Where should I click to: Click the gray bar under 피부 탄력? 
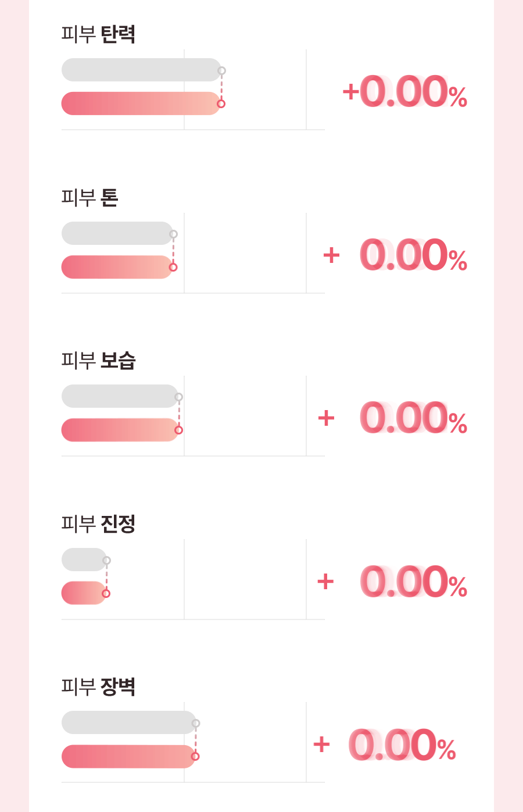141,70
